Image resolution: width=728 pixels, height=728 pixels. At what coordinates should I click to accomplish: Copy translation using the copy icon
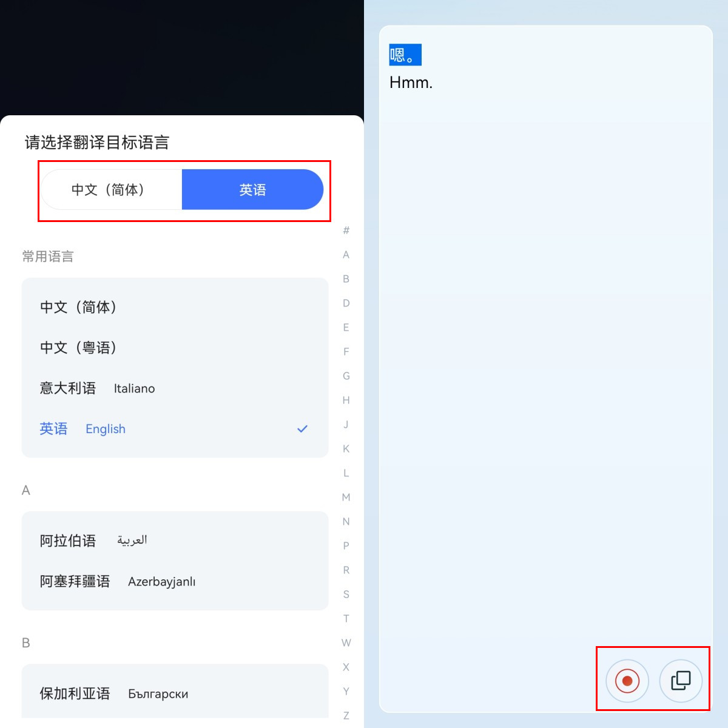click(681, 681)
